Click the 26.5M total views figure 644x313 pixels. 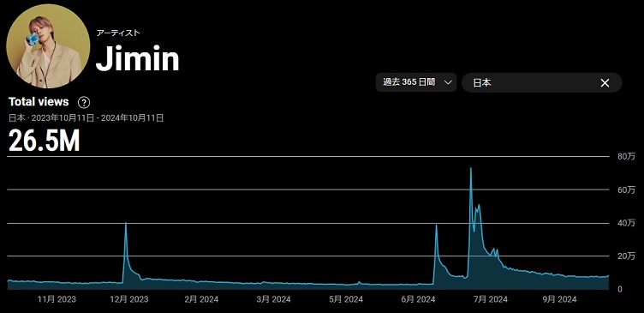pyautogui.click(x=44, y=141)
